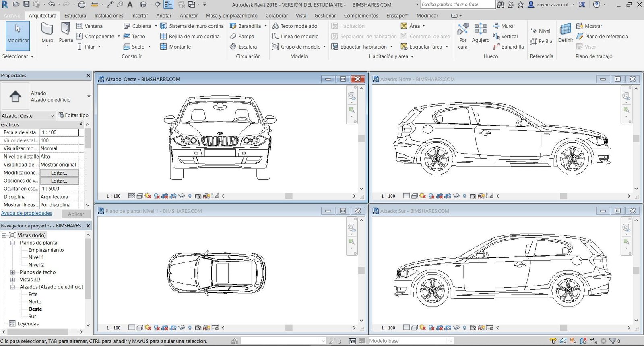
Task: Switch to the Estructura tab
Action: coord(75,16)
